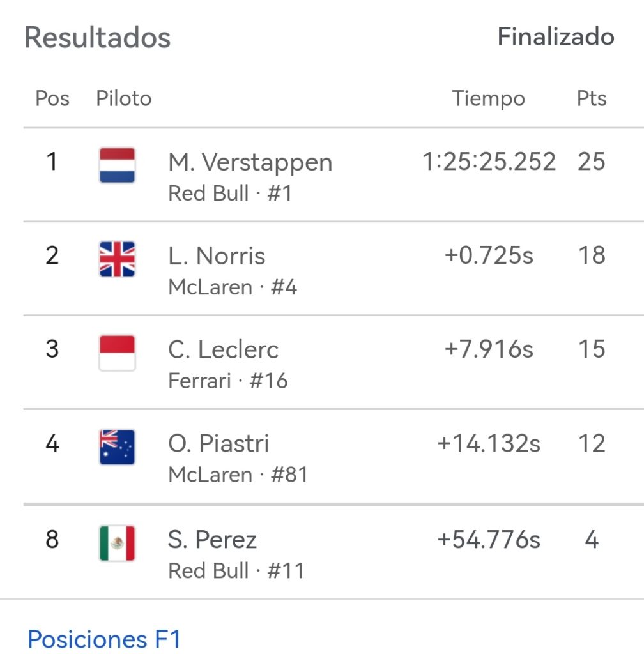This screenshot has height=654, width=644.
Task: Click the Finalizado status label
Action: (555, 36)
